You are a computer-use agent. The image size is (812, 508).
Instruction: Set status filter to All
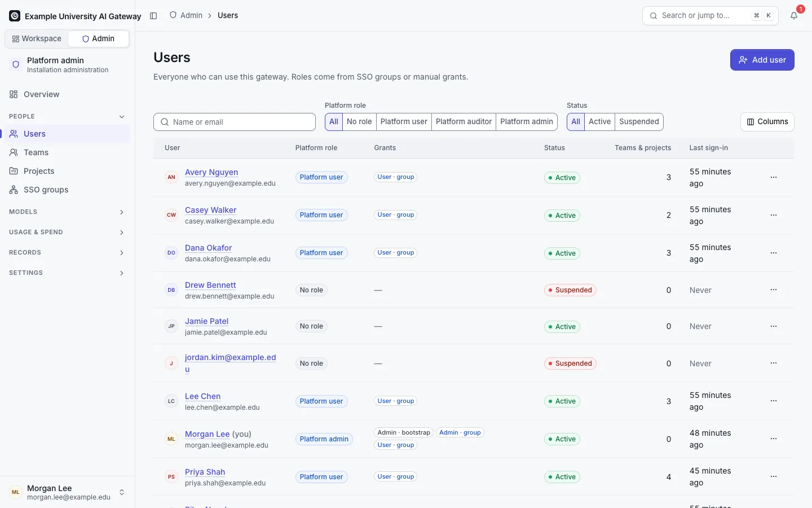pyautogui.click(x=576, y=122)
